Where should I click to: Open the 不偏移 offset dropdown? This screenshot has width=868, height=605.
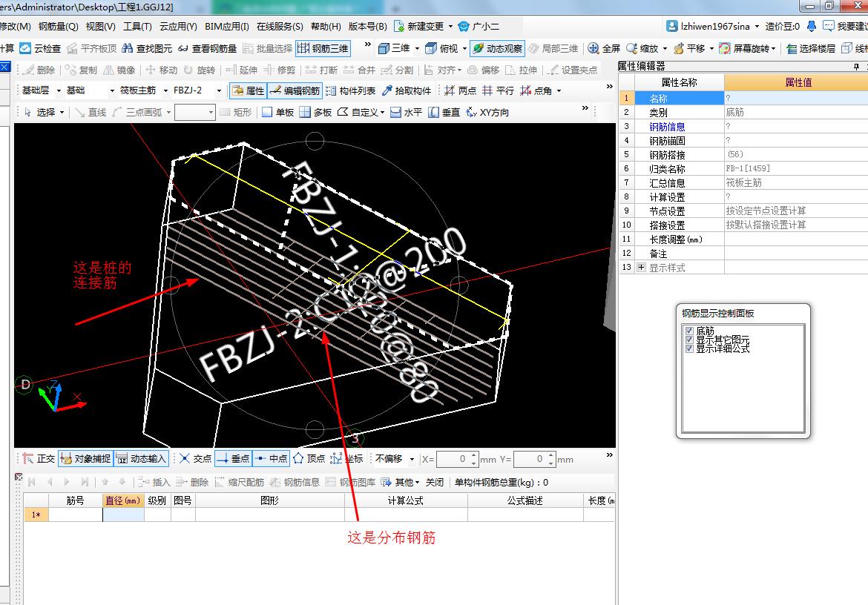pyautogui.click(x=412, y=459)
